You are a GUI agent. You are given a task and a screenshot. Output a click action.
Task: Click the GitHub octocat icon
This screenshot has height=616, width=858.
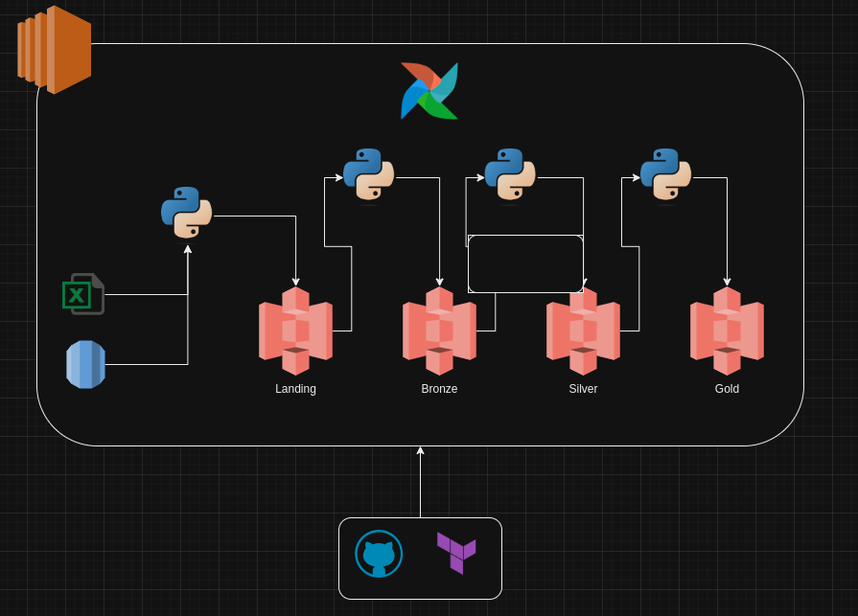point(379,554)
